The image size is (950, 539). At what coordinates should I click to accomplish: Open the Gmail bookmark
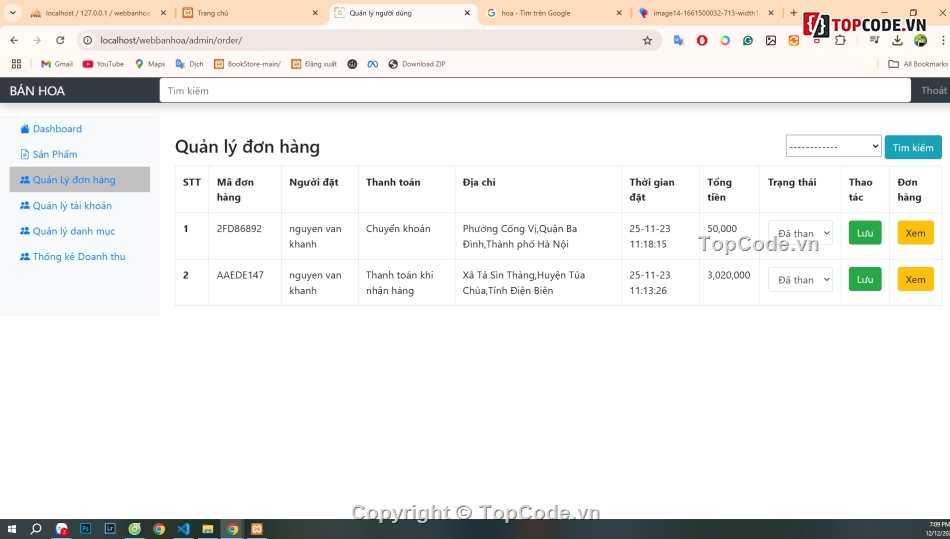coord(56,64)
